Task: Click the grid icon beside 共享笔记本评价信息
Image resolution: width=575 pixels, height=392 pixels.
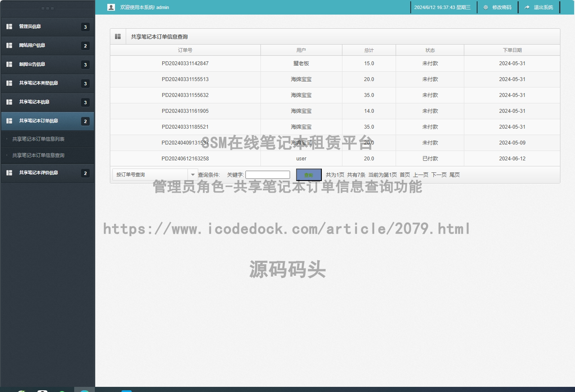Action: pyautogui.click(x=9, y=173)
